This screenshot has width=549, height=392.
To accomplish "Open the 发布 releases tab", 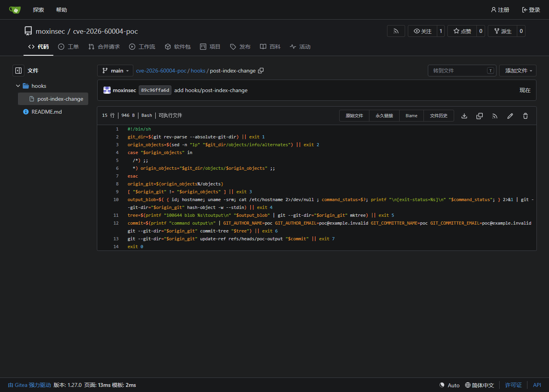I will [x=240, y=47].
